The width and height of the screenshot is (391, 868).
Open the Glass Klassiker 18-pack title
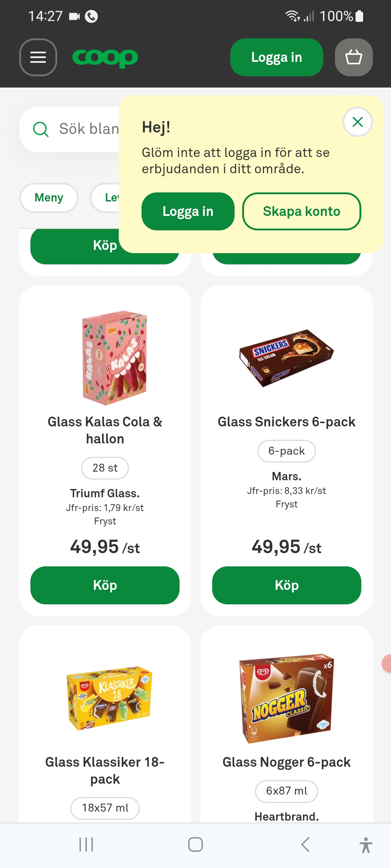105,770
